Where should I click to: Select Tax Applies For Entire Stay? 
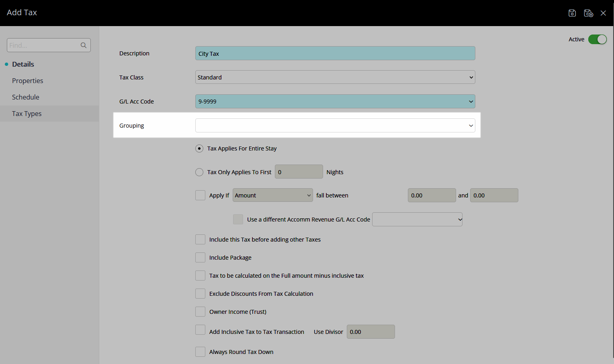[199, 148]
